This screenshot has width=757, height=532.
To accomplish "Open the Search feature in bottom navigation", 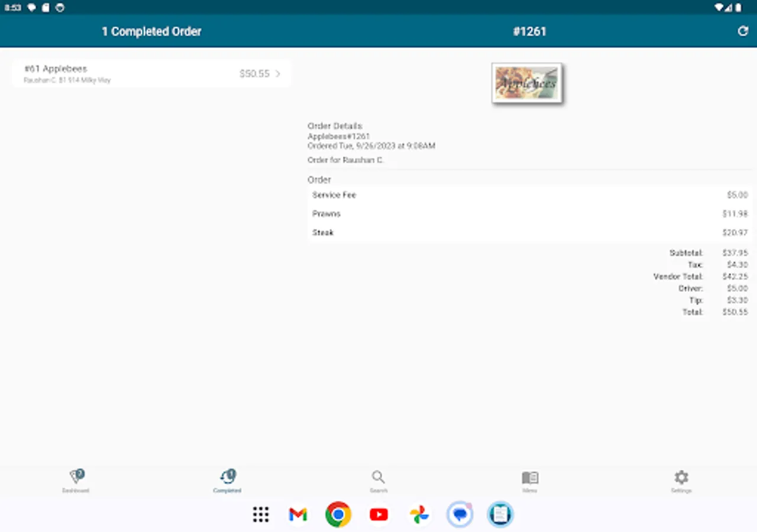I will click(378, 479).
